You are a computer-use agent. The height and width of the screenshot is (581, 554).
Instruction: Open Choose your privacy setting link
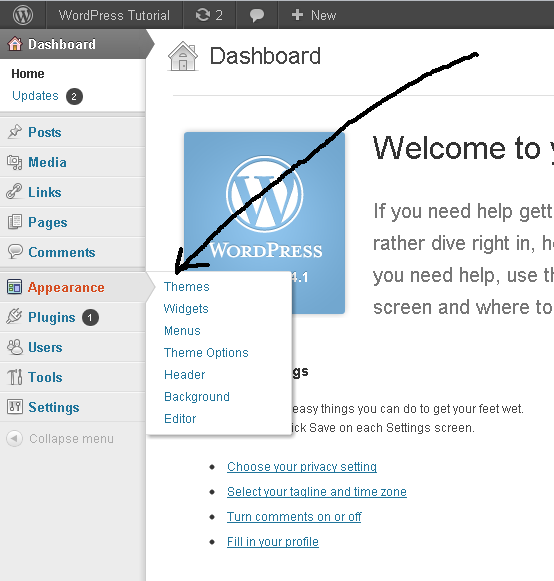302,467
